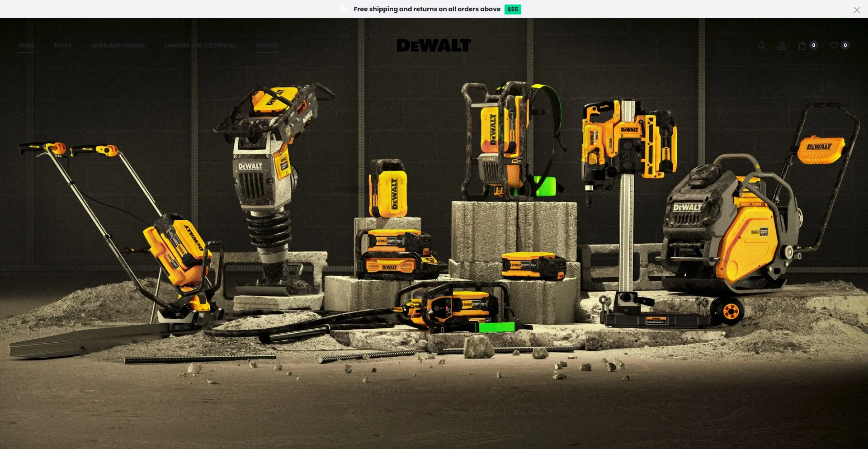Click the cart item count badge
The height and width of the screenshot is (449, 868).
coord(813,45)
